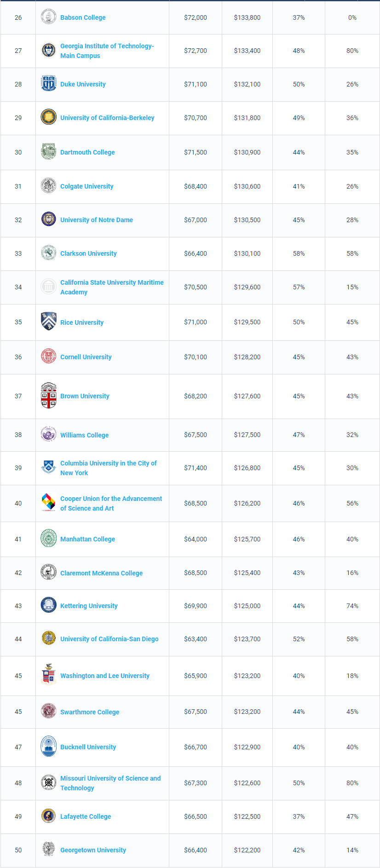Click the Kettering University blue seal
This screenshot has width=380, height=868.
[49, 605]
